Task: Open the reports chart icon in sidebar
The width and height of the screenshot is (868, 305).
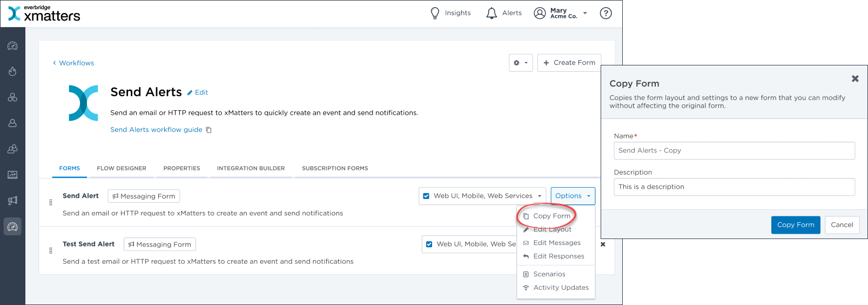Action: (12, 175)
